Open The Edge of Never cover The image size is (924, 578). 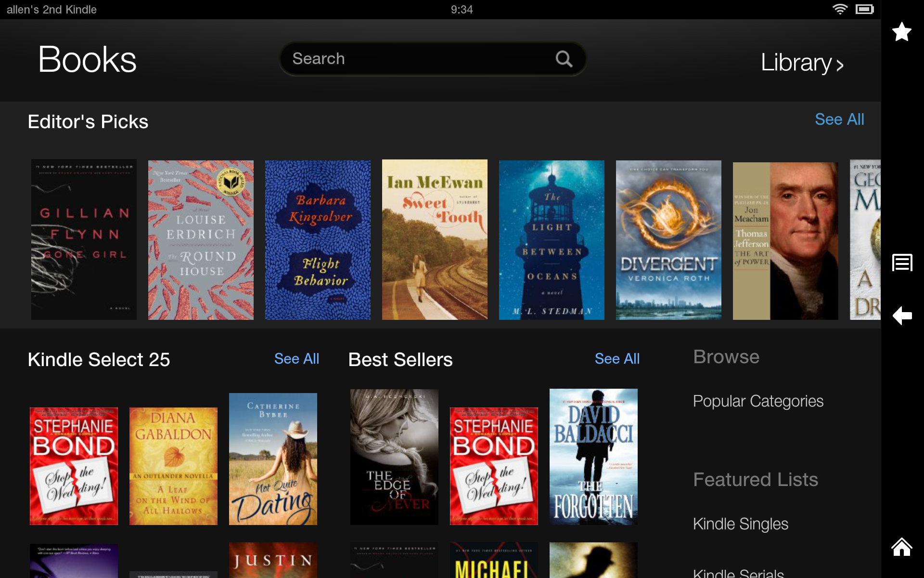[x=394, y=457]
